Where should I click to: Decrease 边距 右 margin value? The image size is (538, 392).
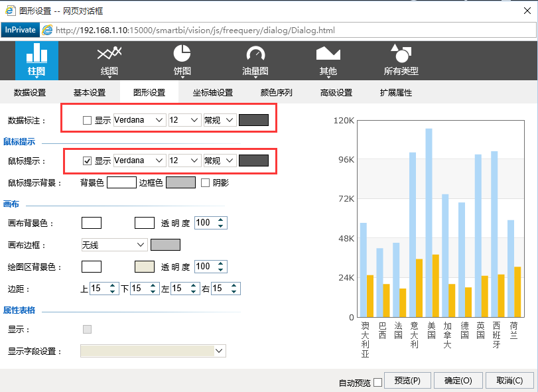(x=234, y=292)
